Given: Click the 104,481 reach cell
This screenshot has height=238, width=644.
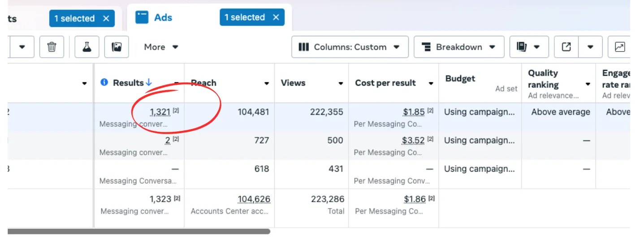Looking at the screenshot, I should 253,112.
